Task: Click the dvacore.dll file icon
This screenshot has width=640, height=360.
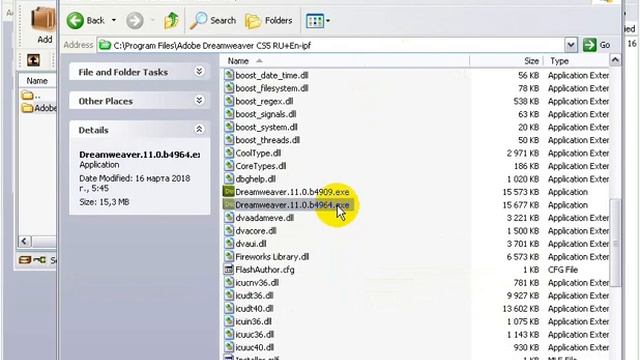Action: point(229,231)
